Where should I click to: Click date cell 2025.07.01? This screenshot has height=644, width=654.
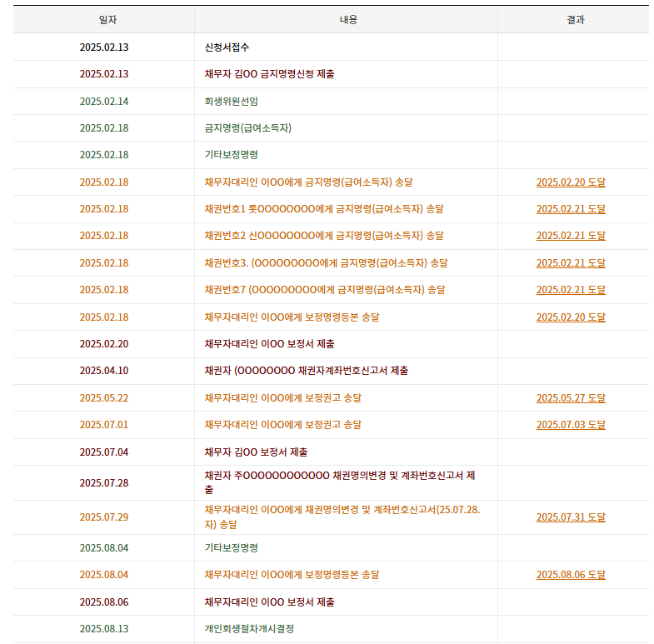(104, 425)
